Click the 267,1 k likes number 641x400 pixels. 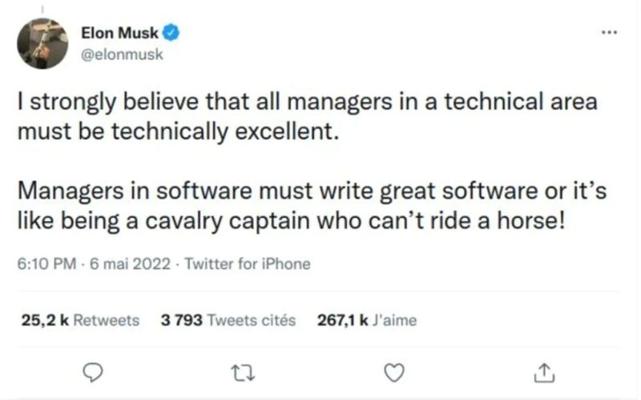click(x=342, y=320)
